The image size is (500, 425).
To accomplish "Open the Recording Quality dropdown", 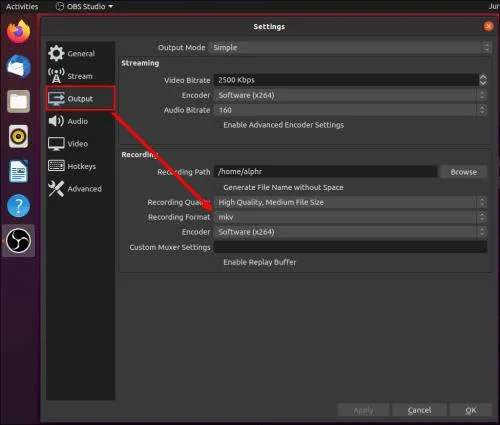I will 350,202.
